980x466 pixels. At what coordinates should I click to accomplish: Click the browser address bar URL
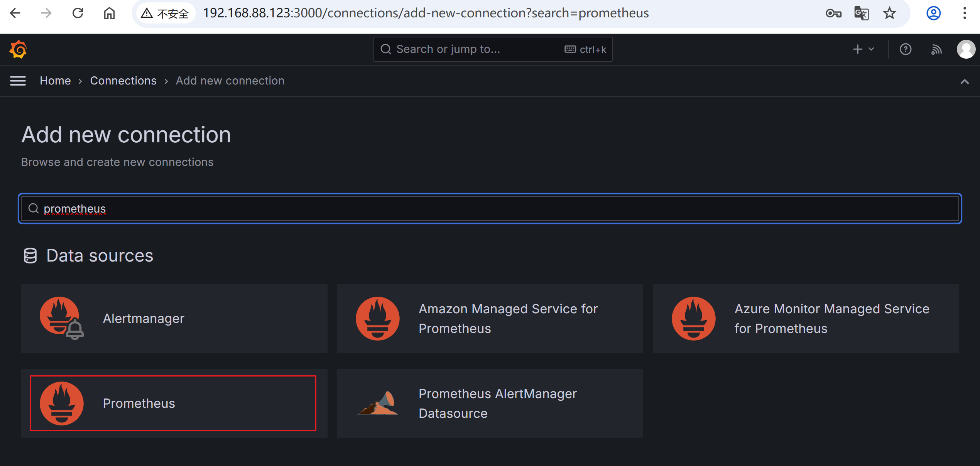pos(426,14)
